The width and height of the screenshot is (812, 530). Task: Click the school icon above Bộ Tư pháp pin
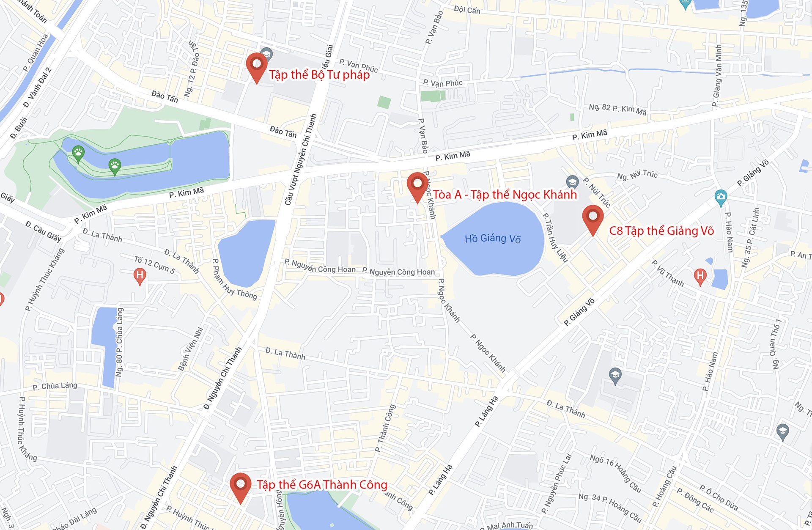point(266,54)
